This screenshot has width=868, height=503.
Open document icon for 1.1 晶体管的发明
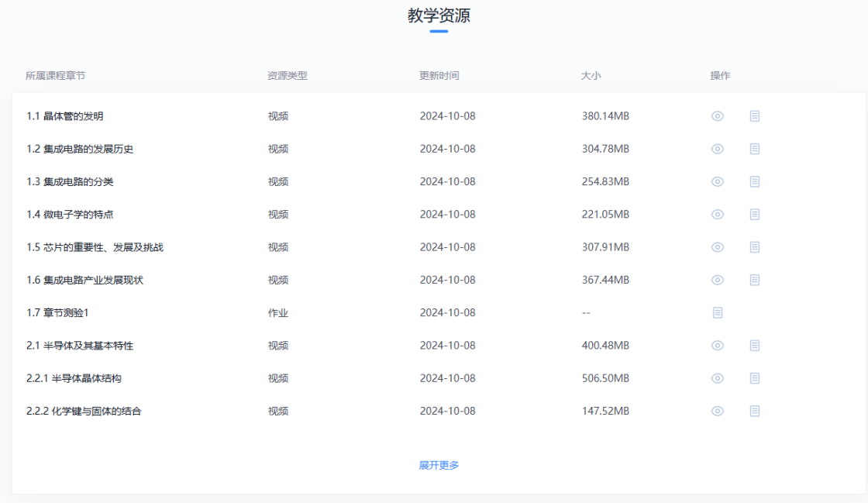[755, 116]
